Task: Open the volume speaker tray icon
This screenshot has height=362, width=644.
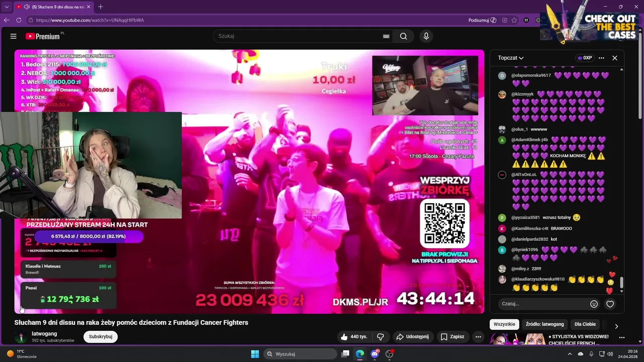Action: pyautogui.click(x=610, y=354)
